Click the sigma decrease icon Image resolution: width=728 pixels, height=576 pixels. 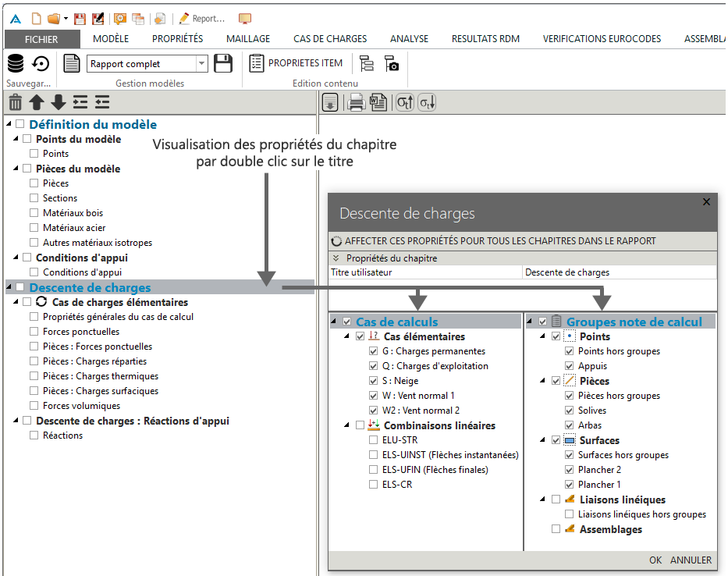tap(427, 103)
